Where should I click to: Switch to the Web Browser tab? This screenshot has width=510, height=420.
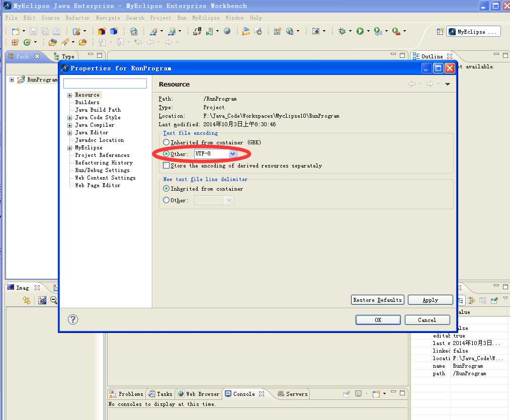point(198,394)
